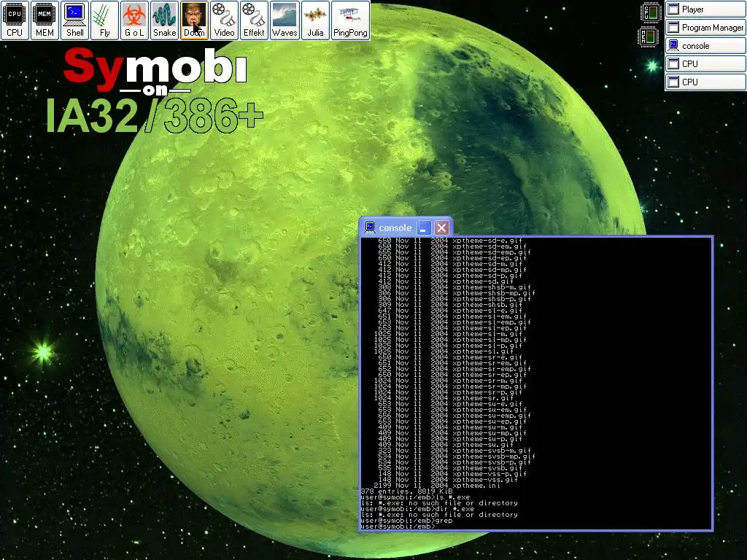
Task: Launch the Effekt demo icon
Action: 254,20
